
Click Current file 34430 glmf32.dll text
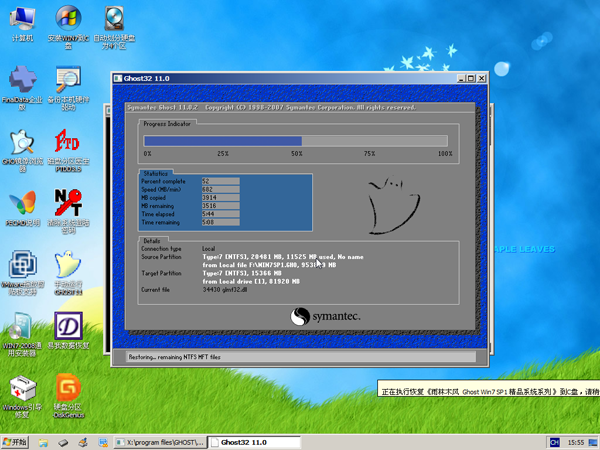tap(225, 290)
